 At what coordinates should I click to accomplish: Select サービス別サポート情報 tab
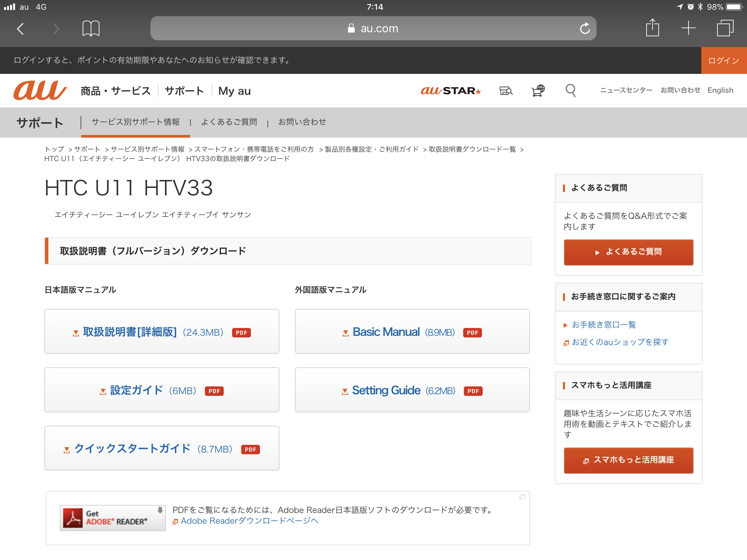coord(135,122)
